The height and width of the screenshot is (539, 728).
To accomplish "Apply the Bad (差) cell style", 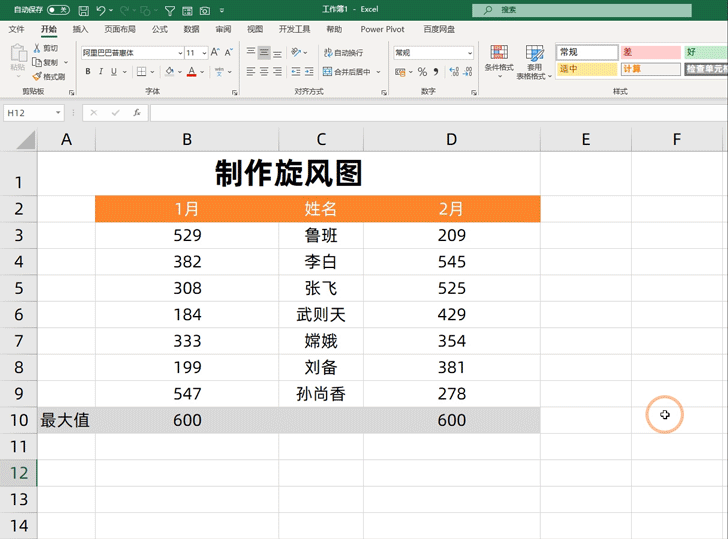I will pos(650,52).
